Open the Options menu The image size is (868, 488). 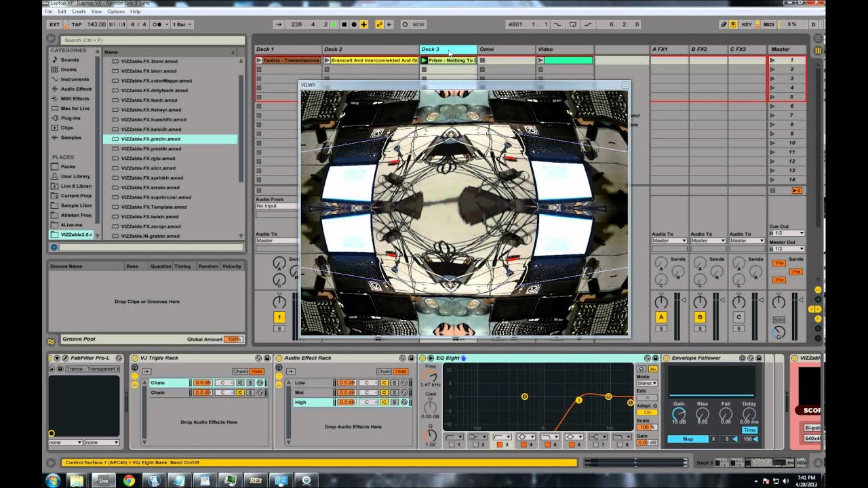pos(116,12)
